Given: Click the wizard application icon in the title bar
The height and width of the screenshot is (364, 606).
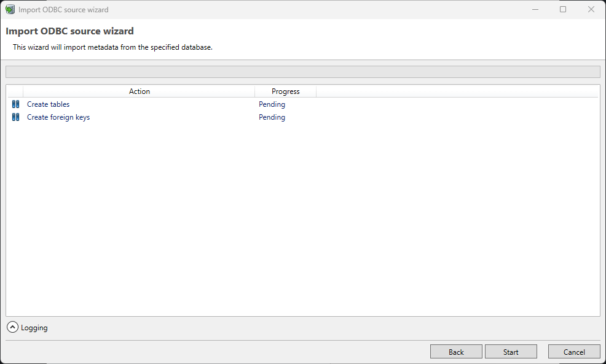Looking at the screenshot, I should [10, 9].
